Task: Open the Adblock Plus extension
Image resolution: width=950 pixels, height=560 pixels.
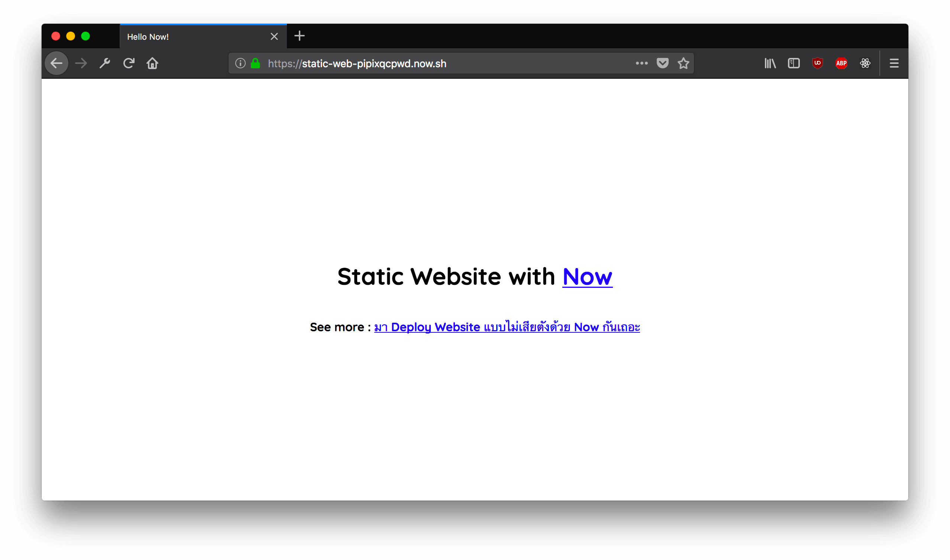Action: (x=841, y=63)
